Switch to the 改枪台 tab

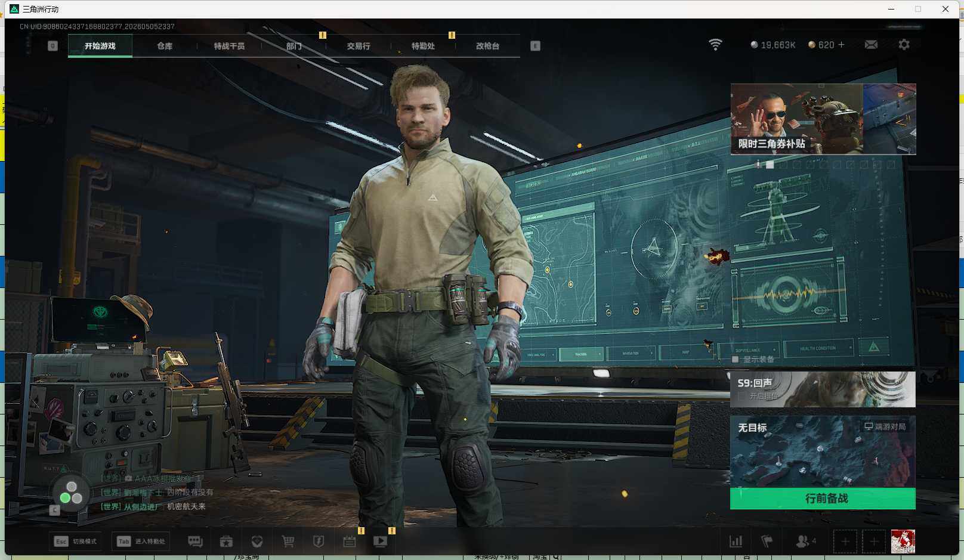coord(487,46)
